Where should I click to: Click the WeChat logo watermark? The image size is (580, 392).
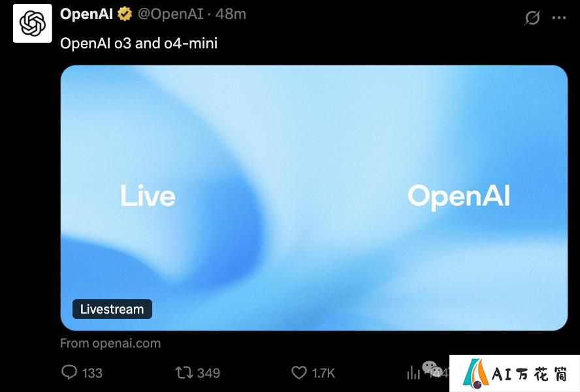point(432,368)
